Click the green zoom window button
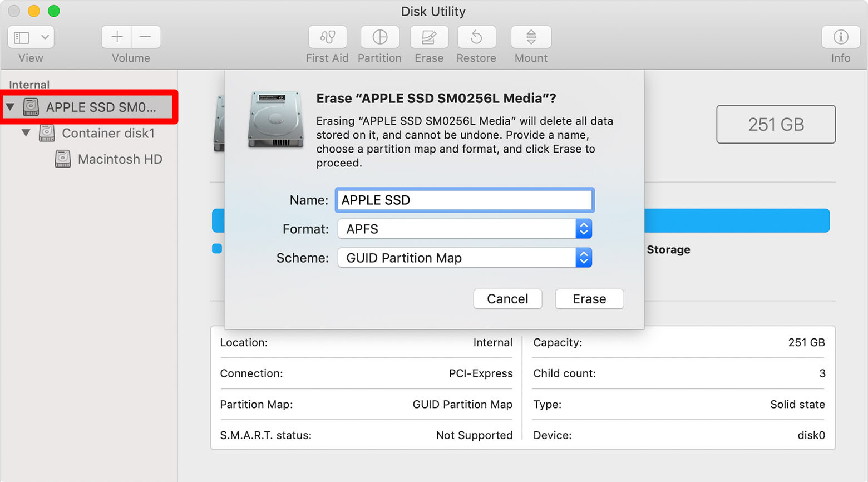Image resolution: width=868 pixels, height=482 pixels. pyautogui.click(x=53, y=11)
